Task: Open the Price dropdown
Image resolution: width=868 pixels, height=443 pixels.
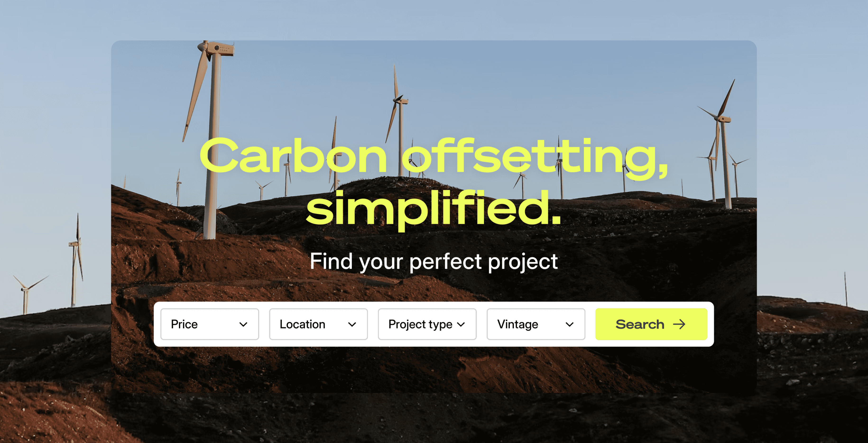Action: 210,324
